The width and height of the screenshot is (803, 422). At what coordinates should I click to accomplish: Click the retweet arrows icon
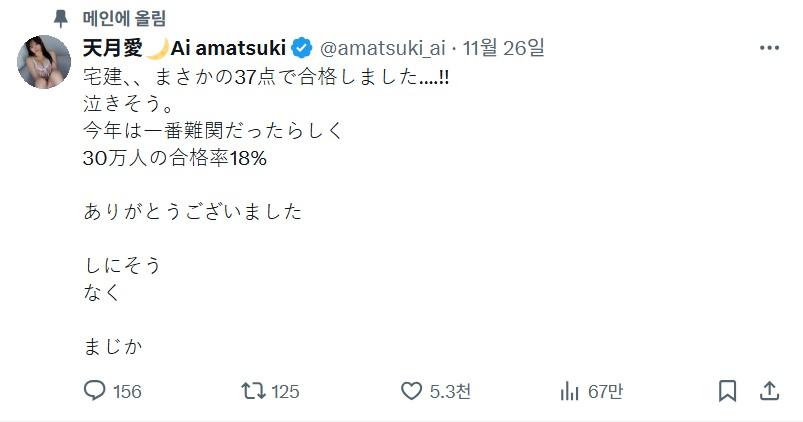[x=253, y=390]
